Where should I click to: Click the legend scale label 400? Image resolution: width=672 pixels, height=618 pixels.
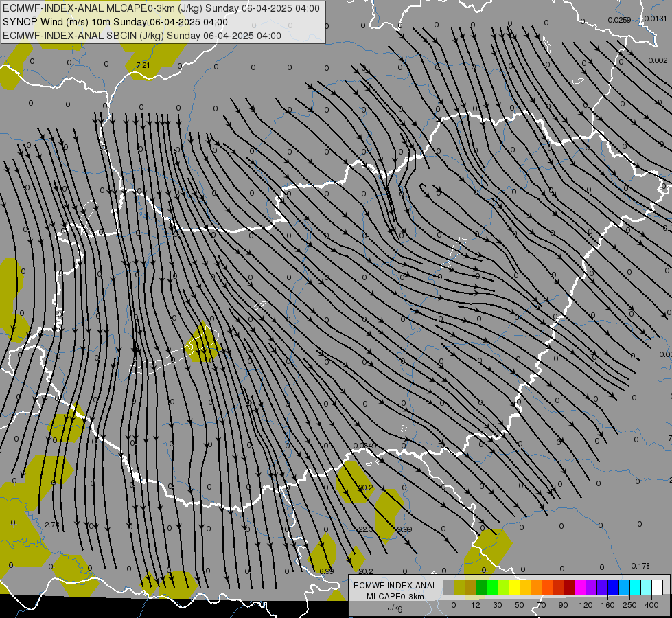coord(651,605)
